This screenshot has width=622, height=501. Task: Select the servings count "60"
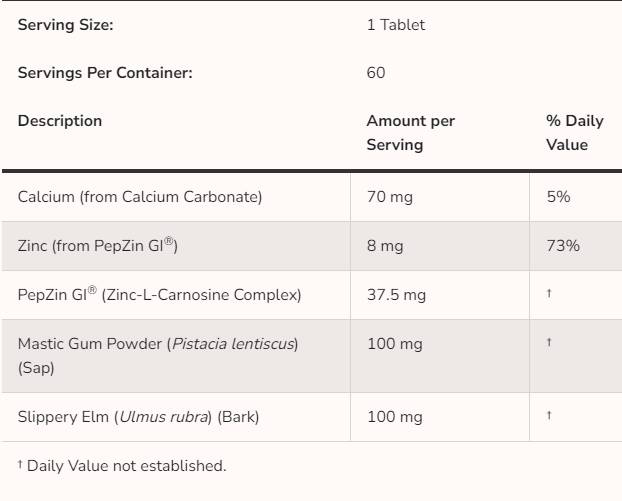point(376,72)
